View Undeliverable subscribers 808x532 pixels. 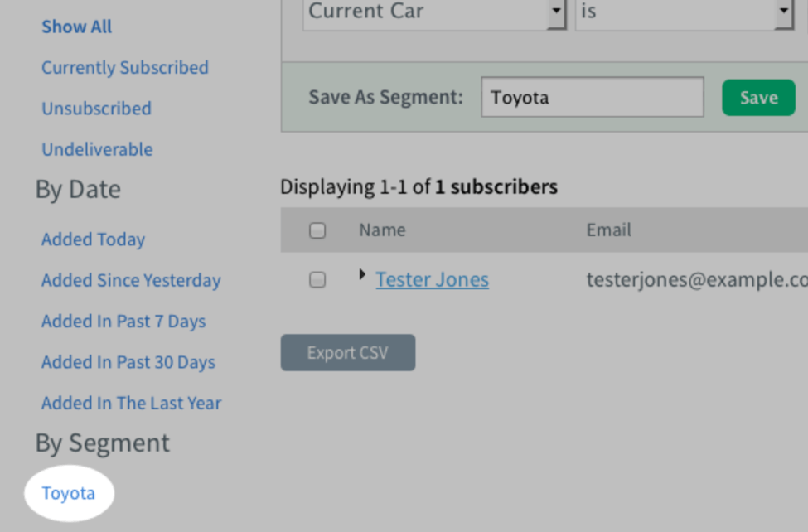point(97,150)
